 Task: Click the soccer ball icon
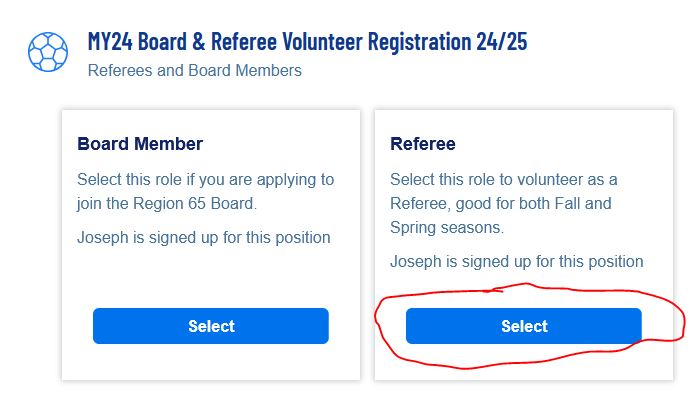(x=47, y=52)
